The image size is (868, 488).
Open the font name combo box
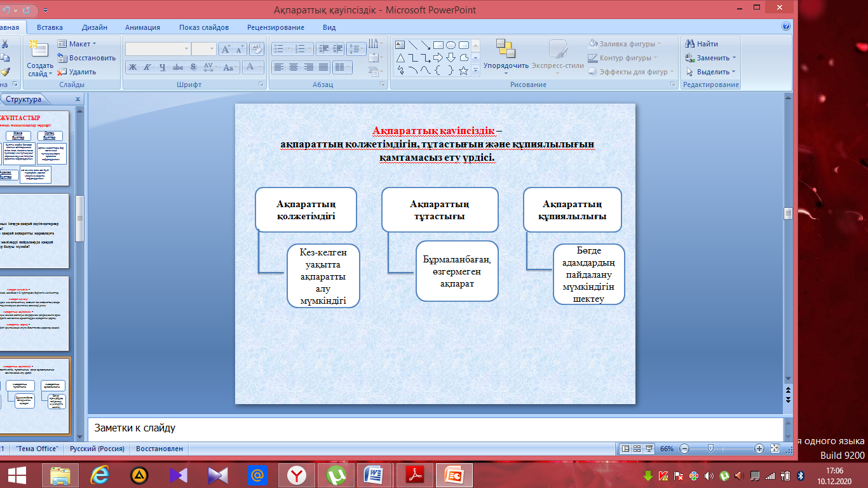point(158,49)
